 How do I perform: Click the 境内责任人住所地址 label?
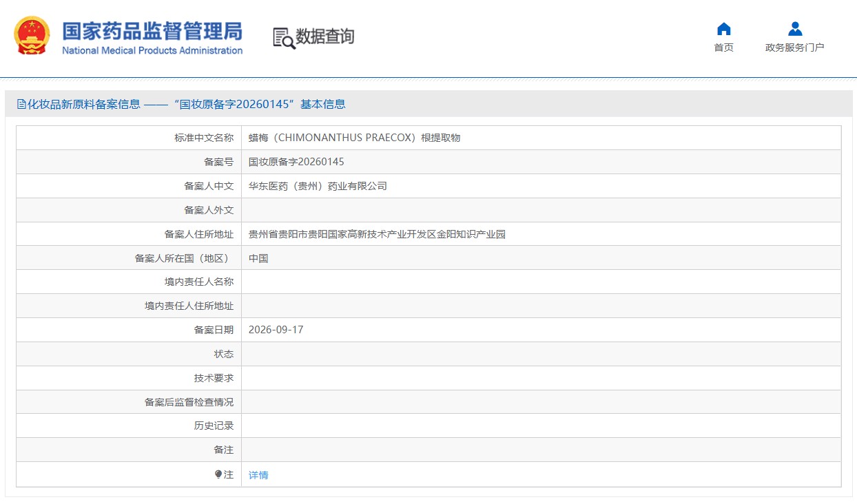189,306
